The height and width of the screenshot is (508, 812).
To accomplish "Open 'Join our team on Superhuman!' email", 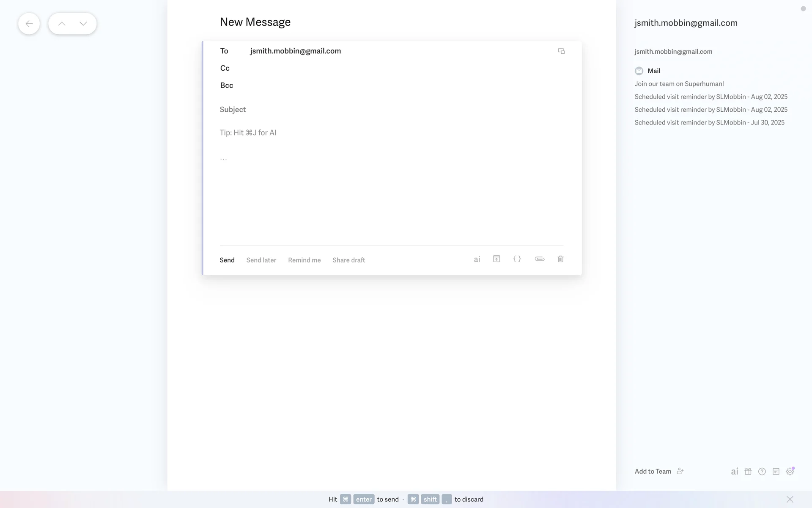I will (x=679, y=84).
